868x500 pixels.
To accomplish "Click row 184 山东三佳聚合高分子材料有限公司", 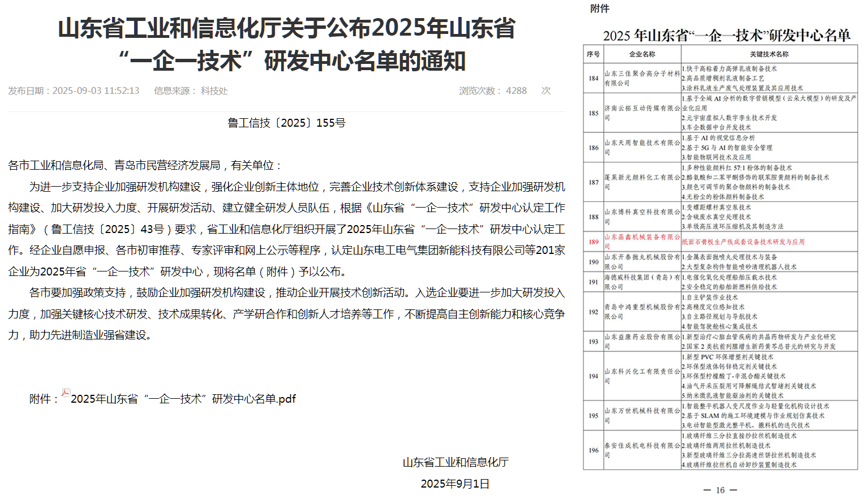I will tap(642, 78).
